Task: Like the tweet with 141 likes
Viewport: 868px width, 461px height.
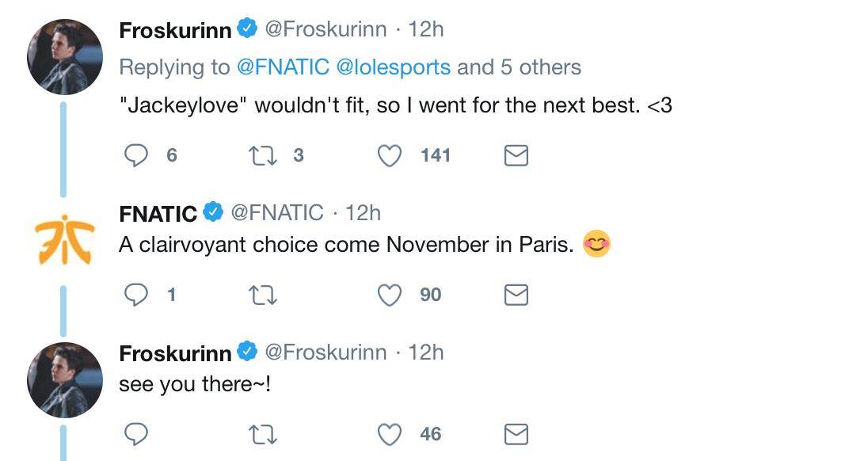Action: (389, 155)
